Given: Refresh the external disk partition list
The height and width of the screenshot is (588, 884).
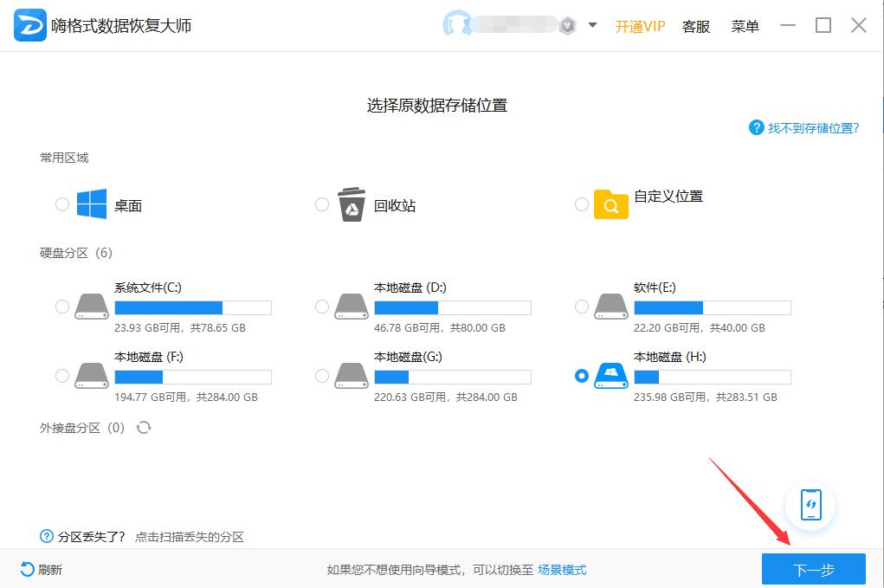Looking at the screenshot, I should click(144, 428).
